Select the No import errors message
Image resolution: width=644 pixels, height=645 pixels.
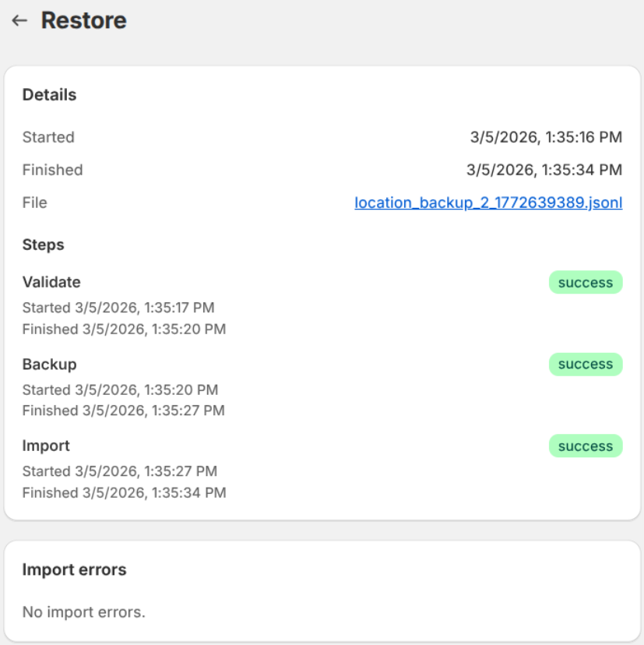(x=84, y=612)
